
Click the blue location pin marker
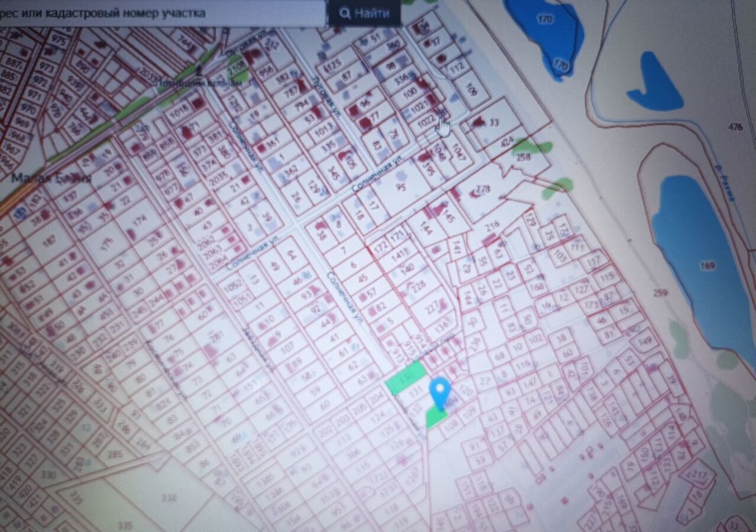tap(440, 391)
